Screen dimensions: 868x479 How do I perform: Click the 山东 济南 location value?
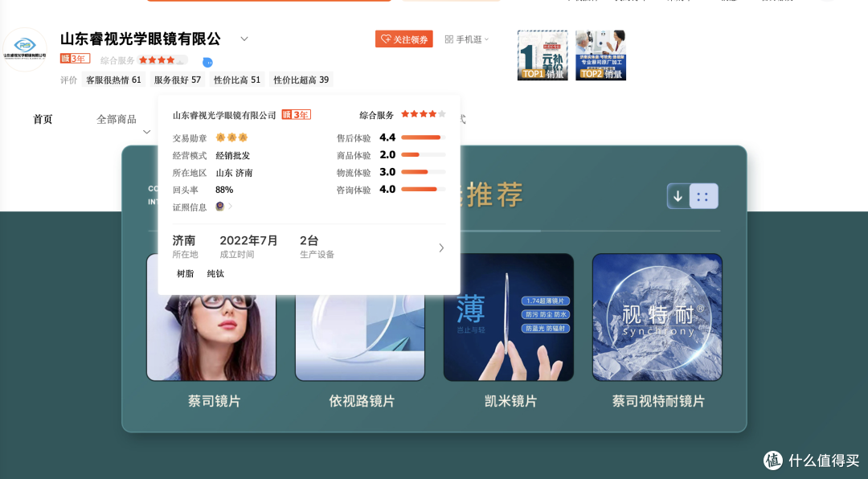pyautogui.click(x=234, y=173)
